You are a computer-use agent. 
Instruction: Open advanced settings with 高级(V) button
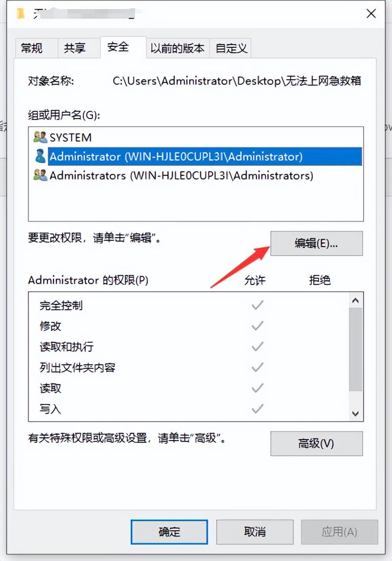click(316, 443)
